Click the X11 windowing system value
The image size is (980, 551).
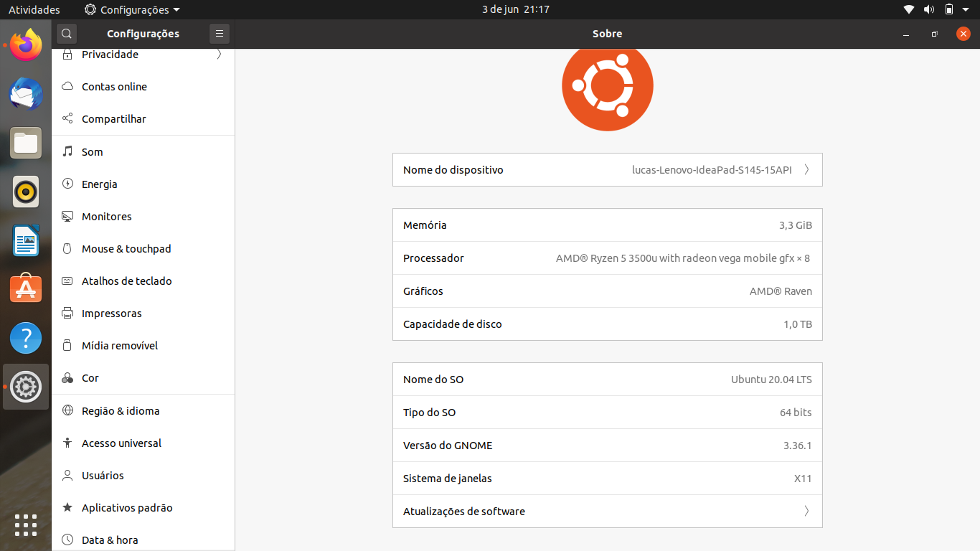tap(803, 479)
